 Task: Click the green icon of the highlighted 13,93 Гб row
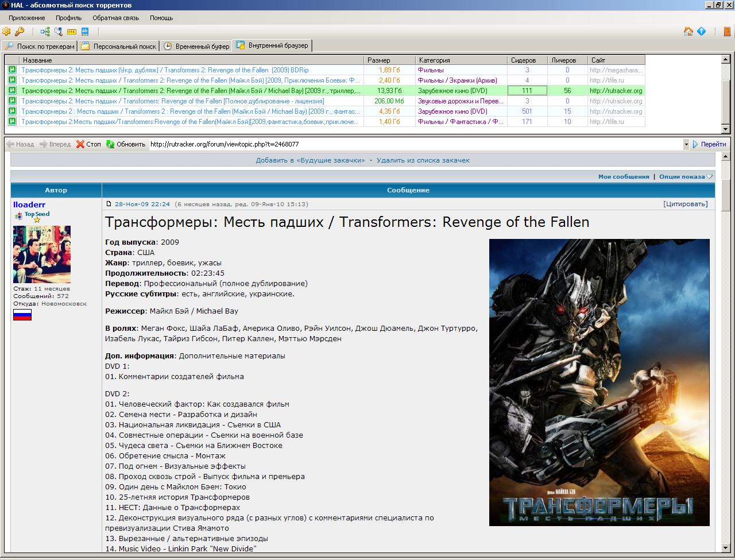pyautogui.click(x=12, y=91)
